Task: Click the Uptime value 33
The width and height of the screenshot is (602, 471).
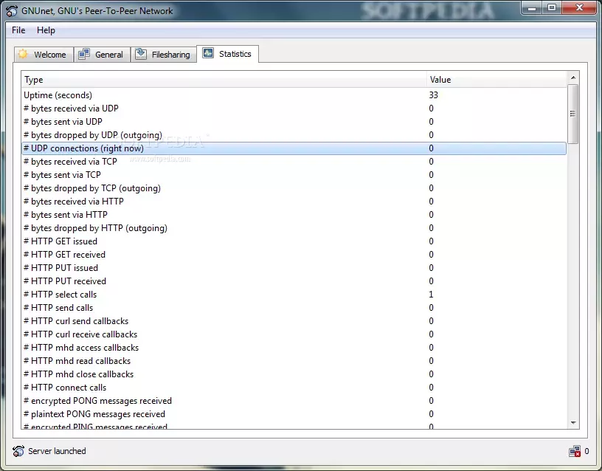Action: 433,95
